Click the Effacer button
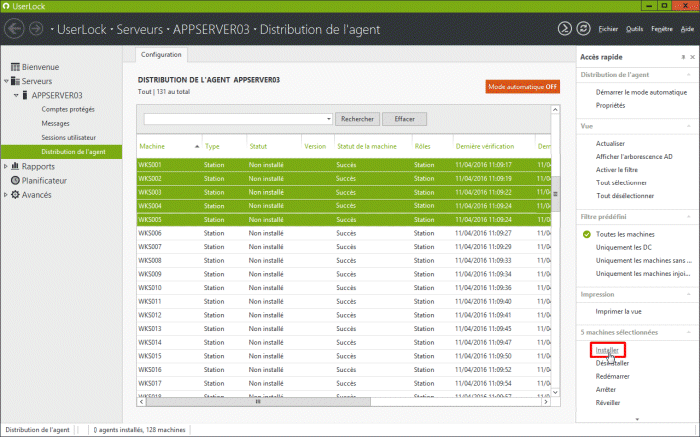The image size is (700, 437). 404,119
